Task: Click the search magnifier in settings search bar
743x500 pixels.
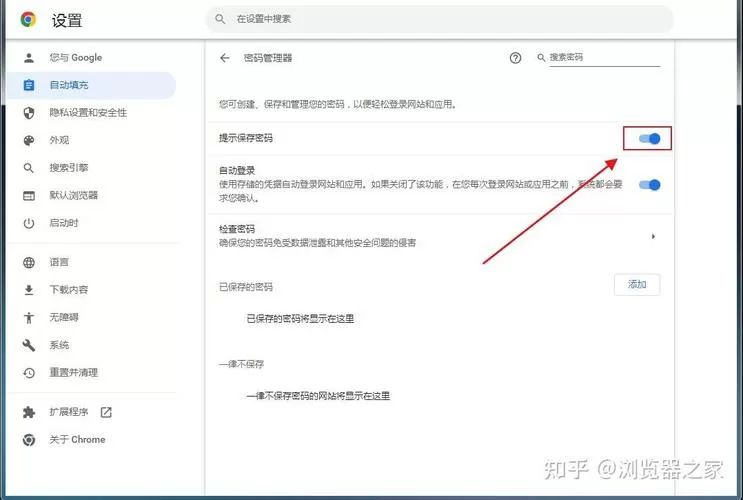Action: click(220, 19)
